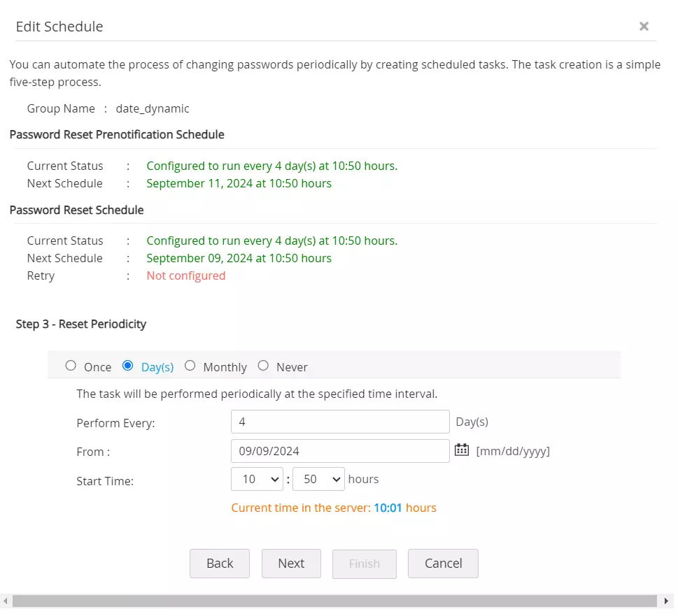Select the Once periodicity option
678x616 pixels.
(71, 365)
